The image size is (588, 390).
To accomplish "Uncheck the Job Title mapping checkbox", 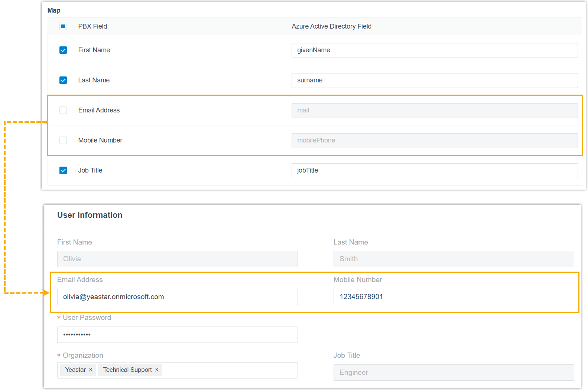I will (x=63, y=170).
